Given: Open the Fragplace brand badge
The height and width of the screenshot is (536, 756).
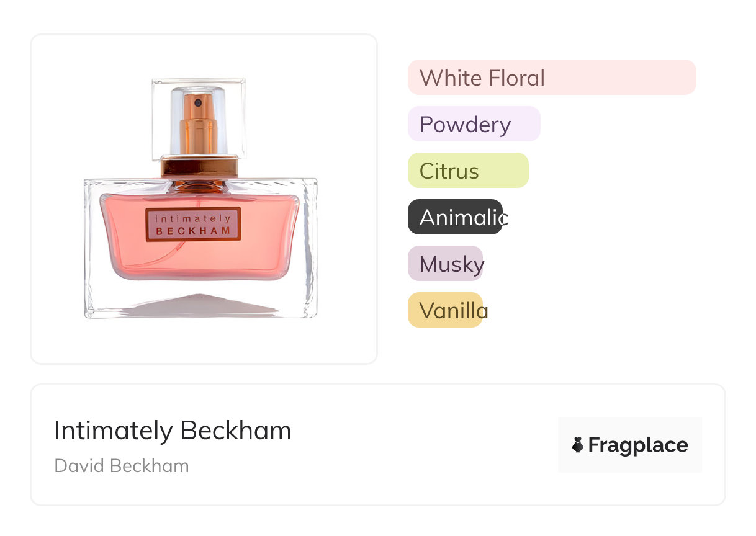Looking at the screenshot, I should [630, 445].
